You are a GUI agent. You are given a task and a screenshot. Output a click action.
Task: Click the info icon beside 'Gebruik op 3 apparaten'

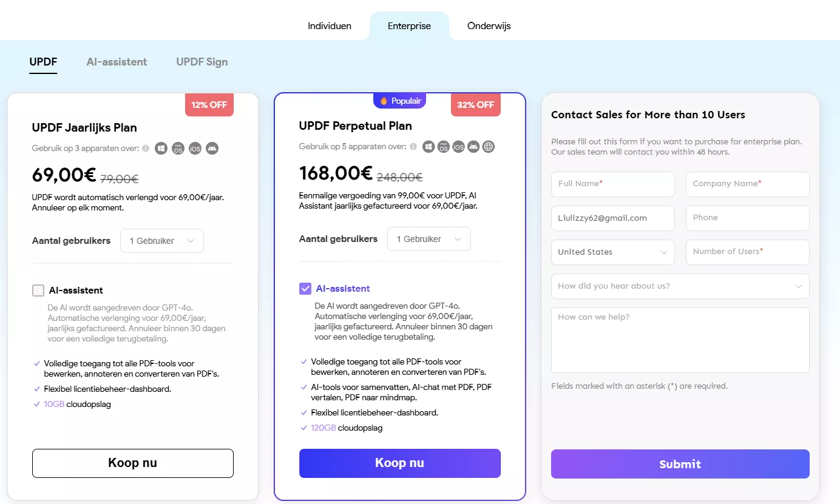pos(146,148)
